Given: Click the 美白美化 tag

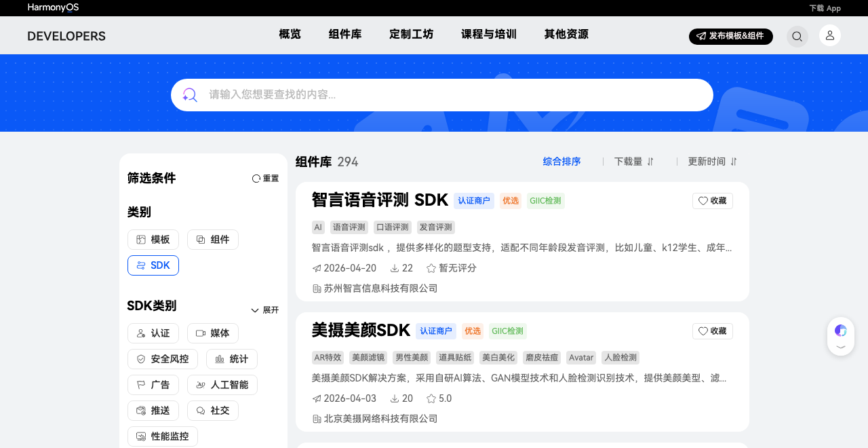Looking at the screenshot, I should (x=498, y=358).
